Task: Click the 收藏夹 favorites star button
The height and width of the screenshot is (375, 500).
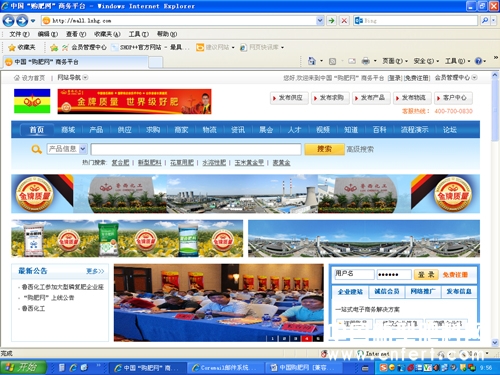Action: coord(22,47)
